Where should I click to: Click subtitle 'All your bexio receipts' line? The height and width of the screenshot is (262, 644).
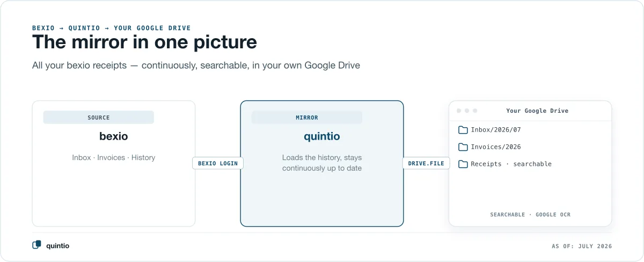(x=196, y=65)
